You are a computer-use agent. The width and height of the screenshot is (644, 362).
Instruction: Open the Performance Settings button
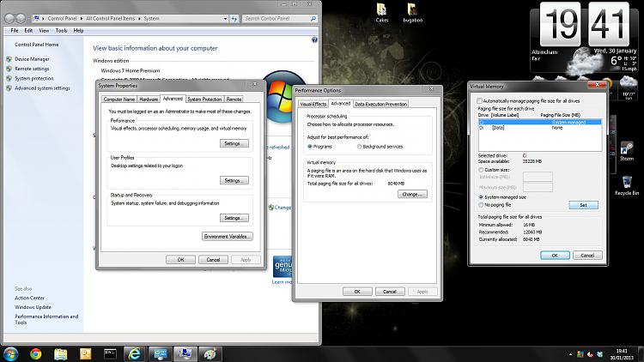[x=234, y=143]
